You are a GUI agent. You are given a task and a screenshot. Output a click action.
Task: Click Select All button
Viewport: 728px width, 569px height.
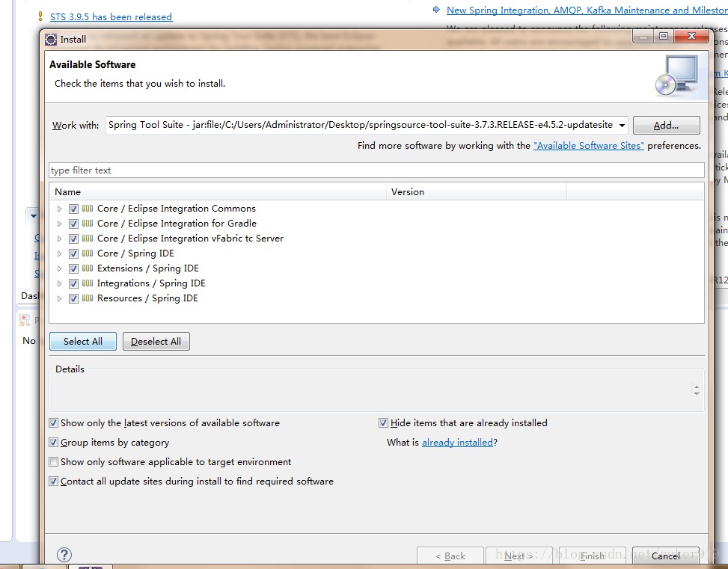click(83, 342)
